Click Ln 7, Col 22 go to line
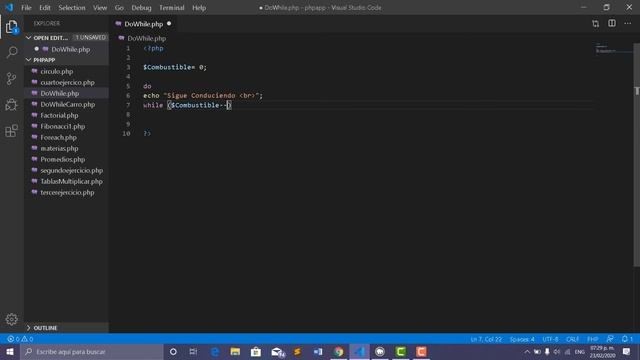640x360 pixels. click(486, 339)
